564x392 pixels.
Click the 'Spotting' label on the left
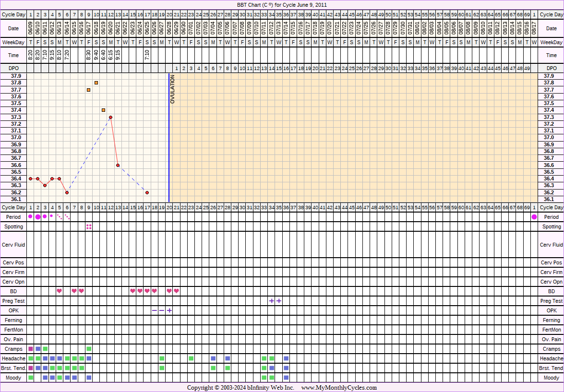pos(13,226)
